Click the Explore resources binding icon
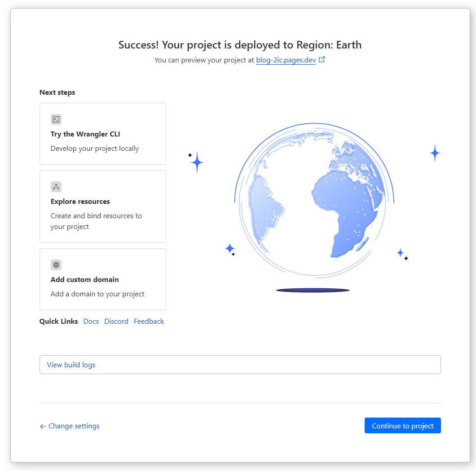Screen dimensions: 476x471 (x=56, y=187)
